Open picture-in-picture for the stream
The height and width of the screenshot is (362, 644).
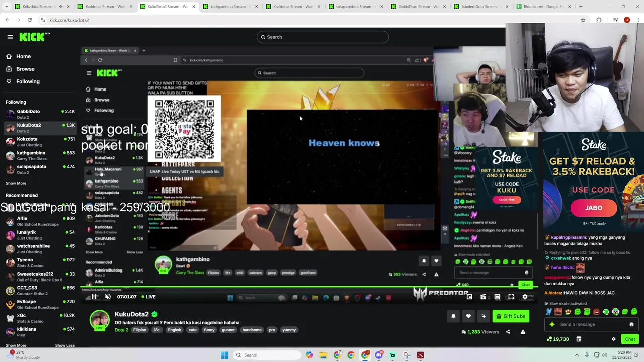point(469,297)
